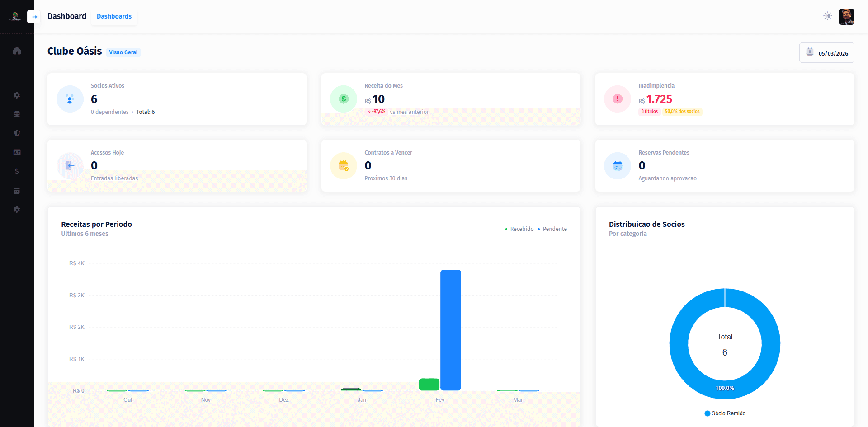Open the date picker showing 05/03/2026
This screenshot has height=427, width=868.
click(x=826, y=52)
